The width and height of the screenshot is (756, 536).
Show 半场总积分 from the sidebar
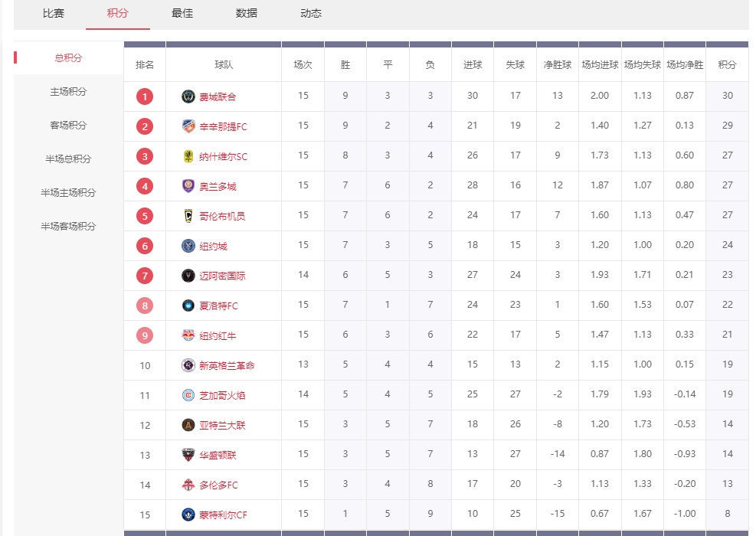68,159
